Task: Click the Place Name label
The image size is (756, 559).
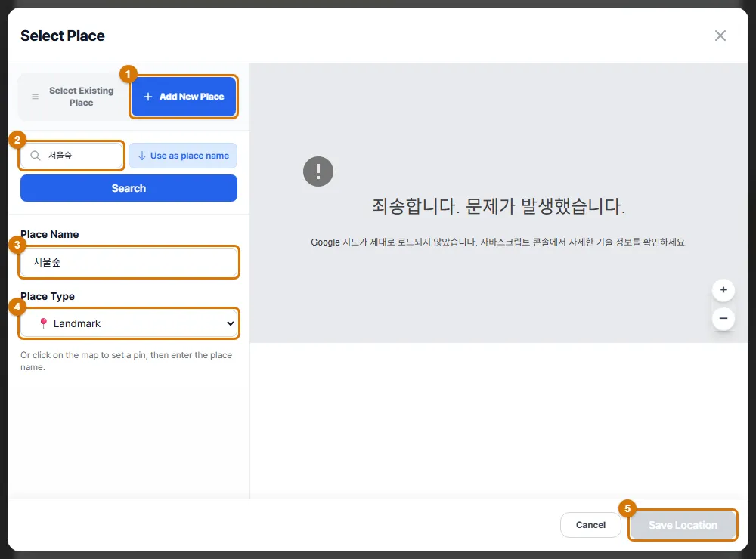Action: (x=50, y=234)
